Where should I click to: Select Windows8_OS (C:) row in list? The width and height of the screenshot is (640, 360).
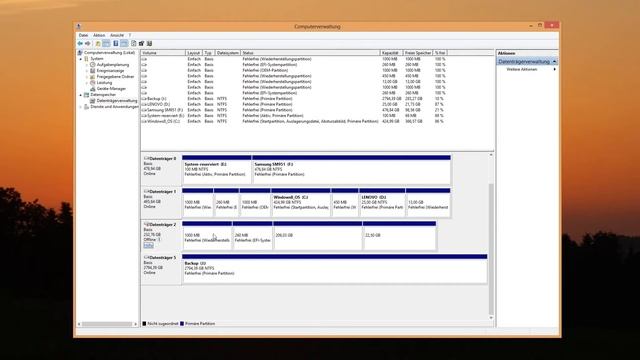[293, 122]
